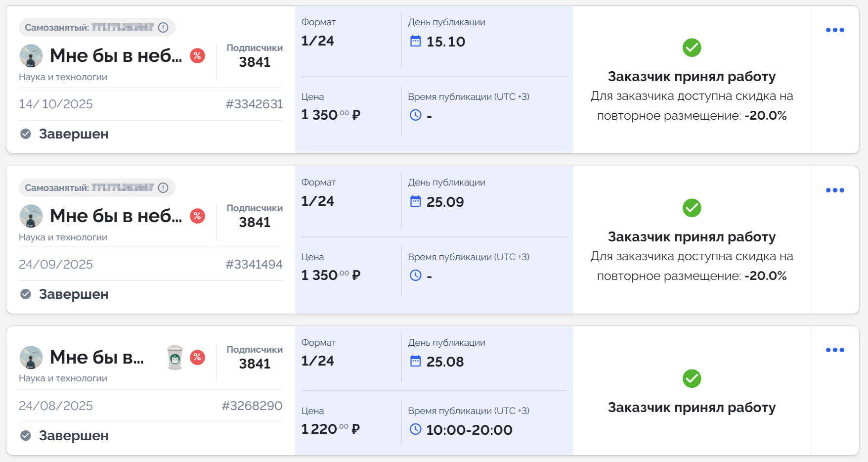Open order number #3341494

[254, 264]
